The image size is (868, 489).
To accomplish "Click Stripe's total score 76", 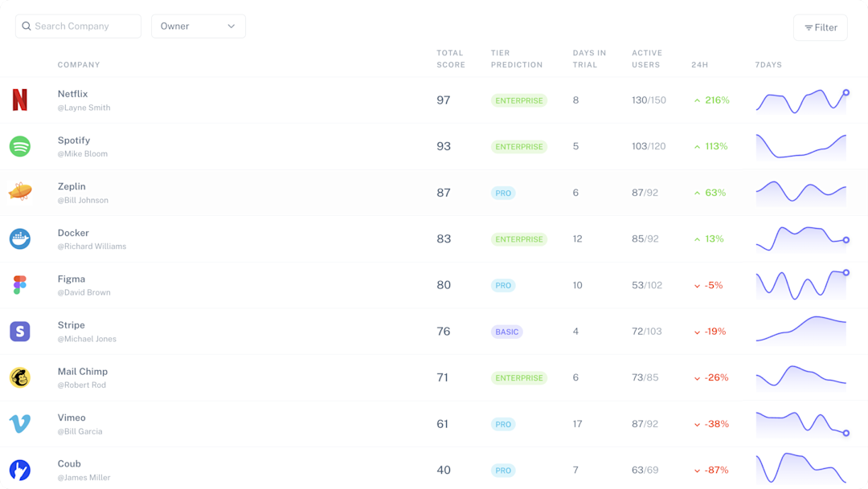I will [444, 332].
